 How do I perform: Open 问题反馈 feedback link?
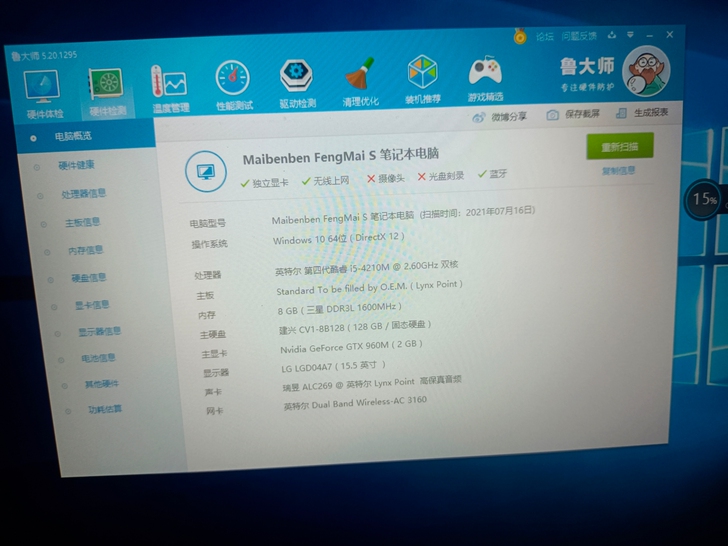coord(579,36)
